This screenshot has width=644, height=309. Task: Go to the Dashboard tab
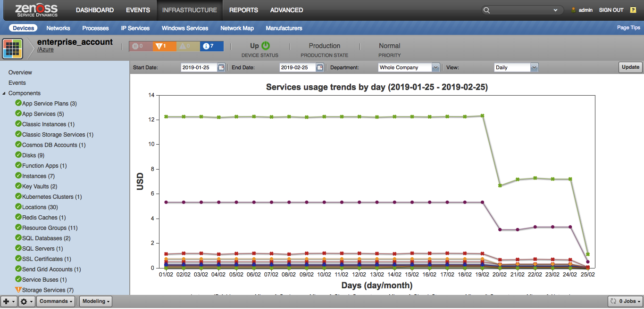point(95,10)
